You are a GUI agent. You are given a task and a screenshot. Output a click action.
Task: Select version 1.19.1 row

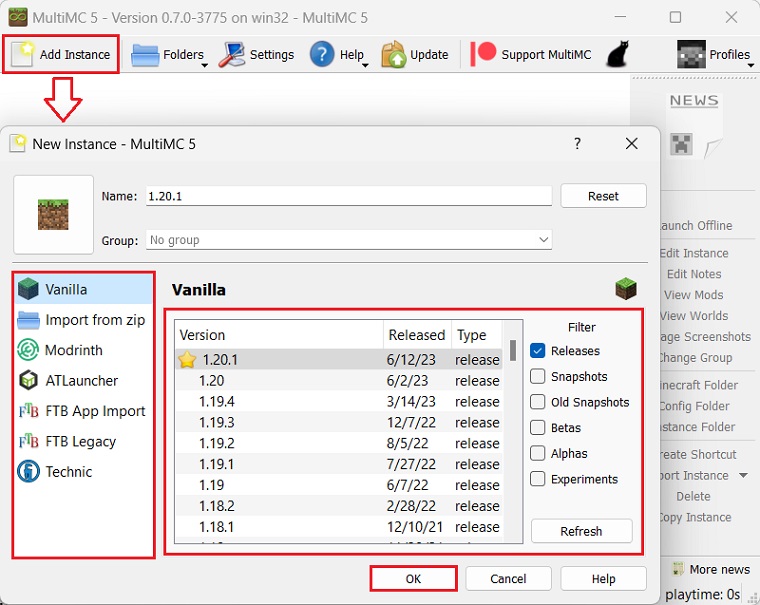click(x=339, y=464)
